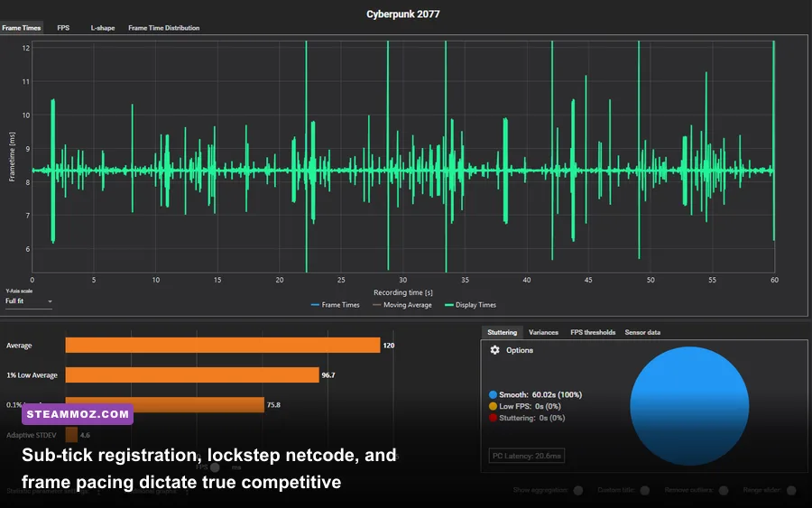Viewport: 812px width, 508px height.
Task: Click the 96.7 value label
Action: (328, 375)
